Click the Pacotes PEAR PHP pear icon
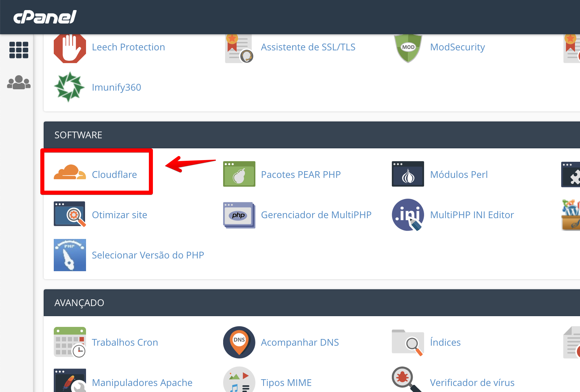580x392 pixels. (239, 174)
